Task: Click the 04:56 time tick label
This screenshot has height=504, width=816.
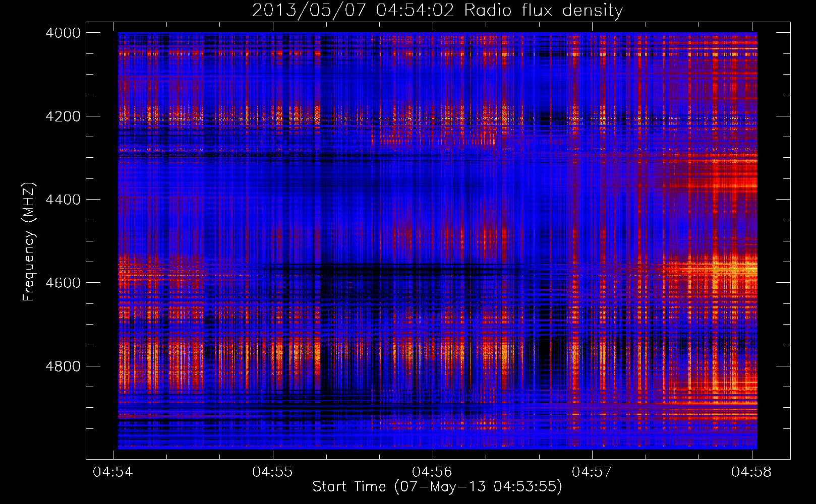Action: [x=432, y=472]
